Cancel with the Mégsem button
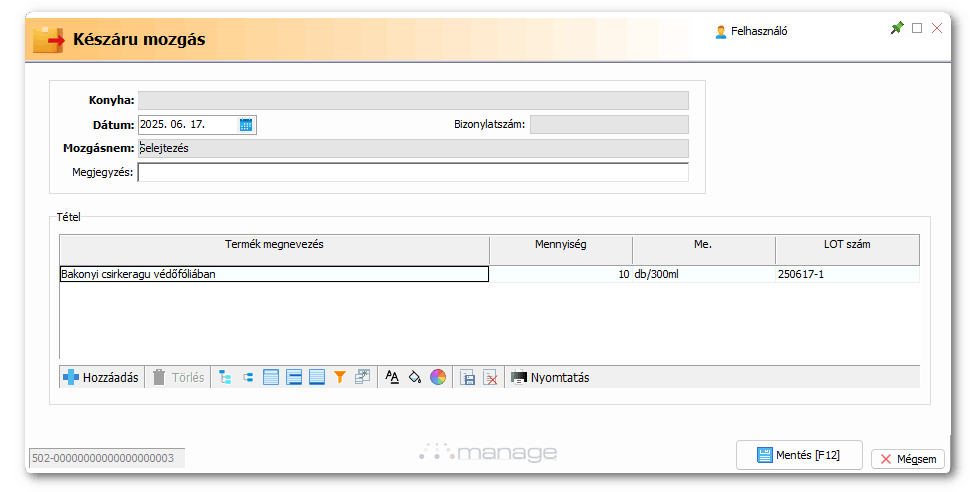Image resolution: width=976 pixels, height=492 pixels. [x=908, y=459]
